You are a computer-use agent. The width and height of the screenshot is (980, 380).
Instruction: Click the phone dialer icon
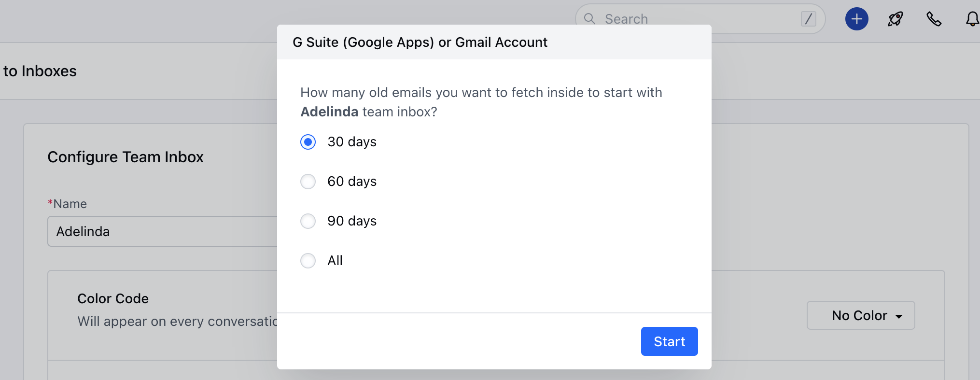point(934,19)
